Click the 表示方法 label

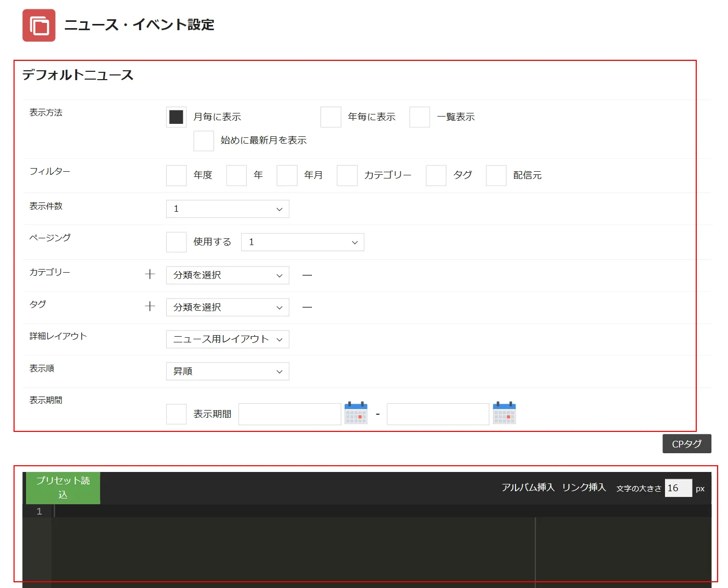coord(46,112)
